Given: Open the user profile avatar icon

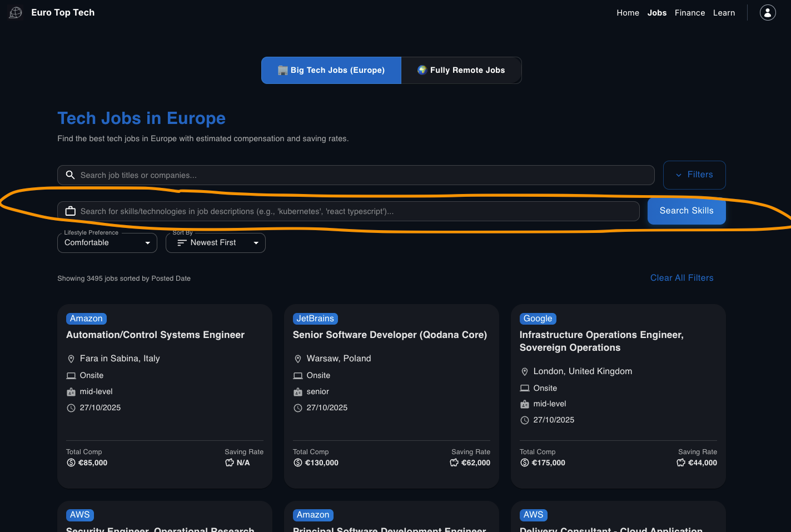Looking at the screenshot, I should click(x=768, y=12).
